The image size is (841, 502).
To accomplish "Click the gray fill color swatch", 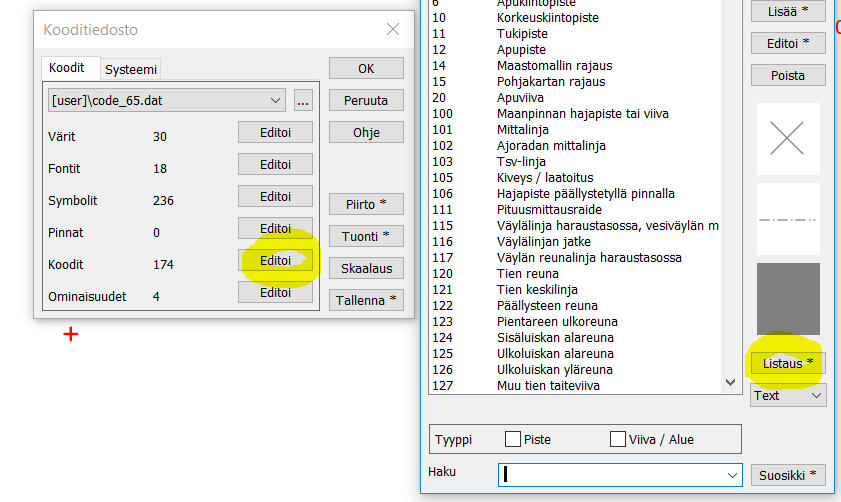I will [x=787, y=298].
